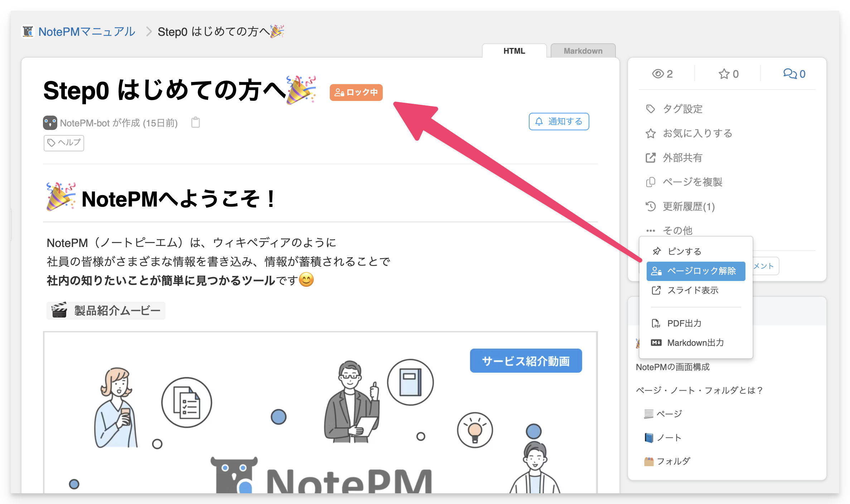Click the PDF file icon

(656, 323)
